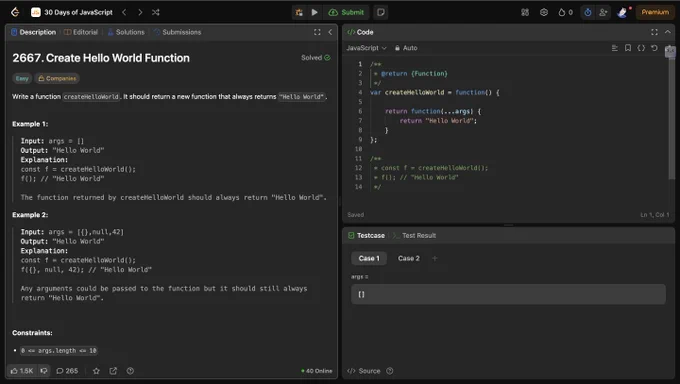This screenshot has width=680, height=384.
Task: Open the layout manager icon
Action: (525, 12)
